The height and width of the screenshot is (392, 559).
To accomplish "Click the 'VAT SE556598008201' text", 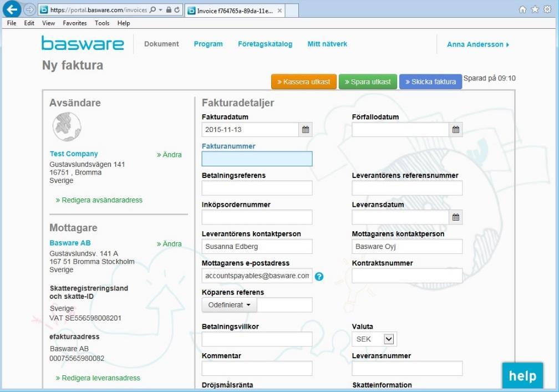I will click(x=85, y=318).
